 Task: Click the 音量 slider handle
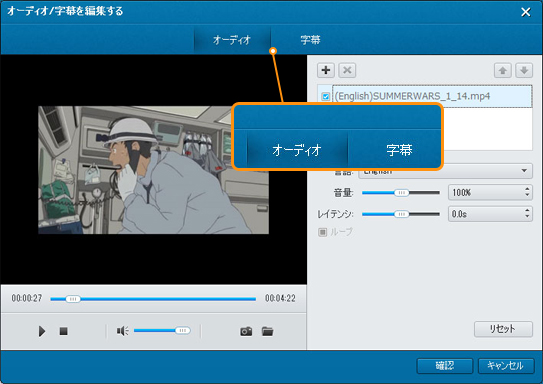(x=401, y=193)
